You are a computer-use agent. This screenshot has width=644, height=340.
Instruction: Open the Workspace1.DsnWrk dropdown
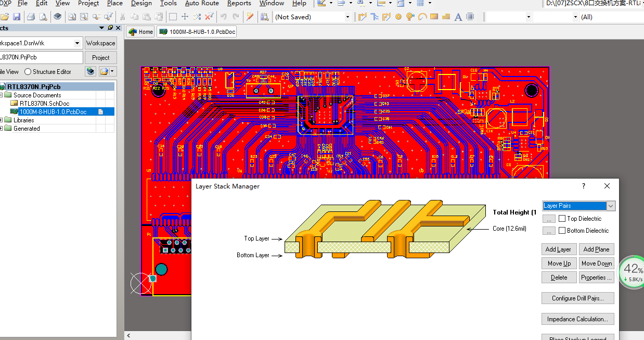point(78,43)
